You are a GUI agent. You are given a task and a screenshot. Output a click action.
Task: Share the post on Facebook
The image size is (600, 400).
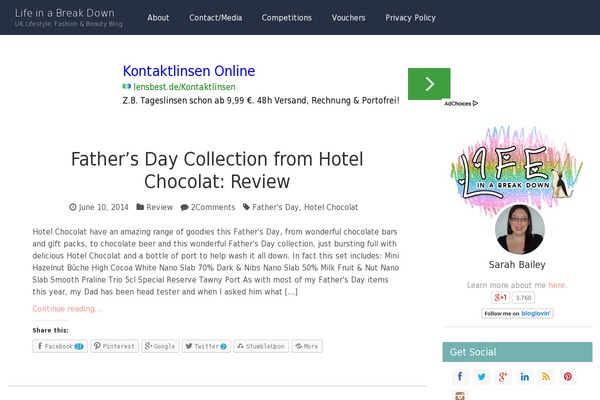click(60, 346)
